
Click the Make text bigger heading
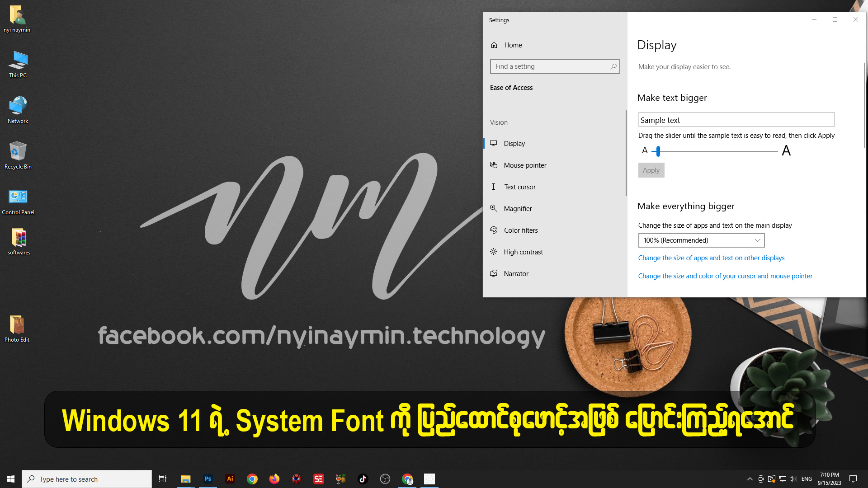tap(672, 98)
